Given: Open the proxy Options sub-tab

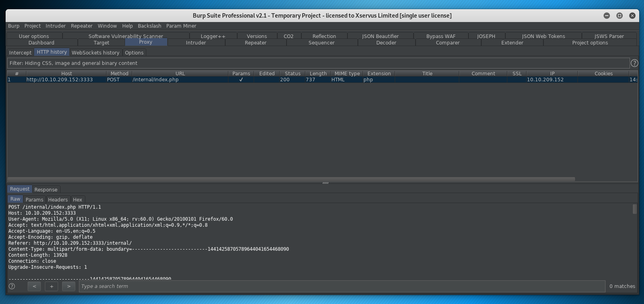Looking at the screenshot, I should coord(134,52).
